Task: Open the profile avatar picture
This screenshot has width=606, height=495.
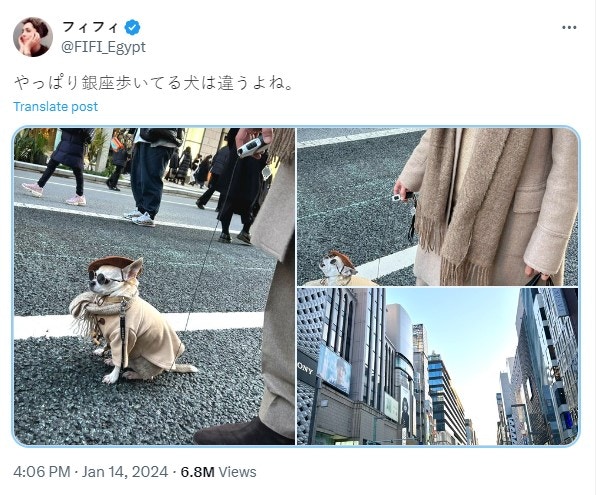Action: coord(32,37)
